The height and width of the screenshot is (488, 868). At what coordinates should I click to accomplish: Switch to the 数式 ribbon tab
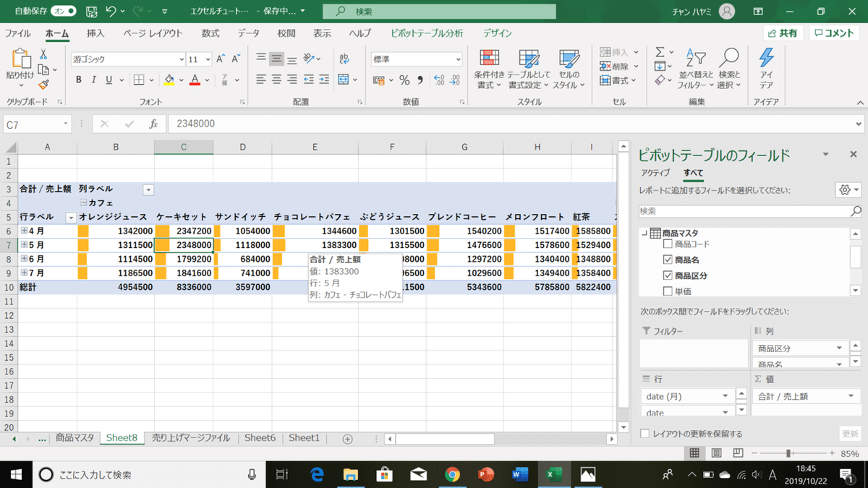click(210, 33)
